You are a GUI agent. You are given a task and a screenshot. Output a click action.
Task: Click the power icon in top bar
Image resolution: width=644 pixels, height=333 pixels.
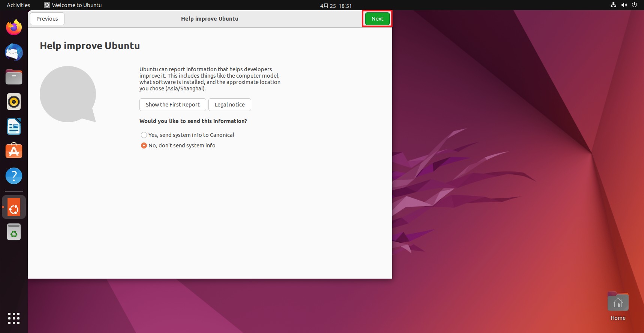coord(634,5)
